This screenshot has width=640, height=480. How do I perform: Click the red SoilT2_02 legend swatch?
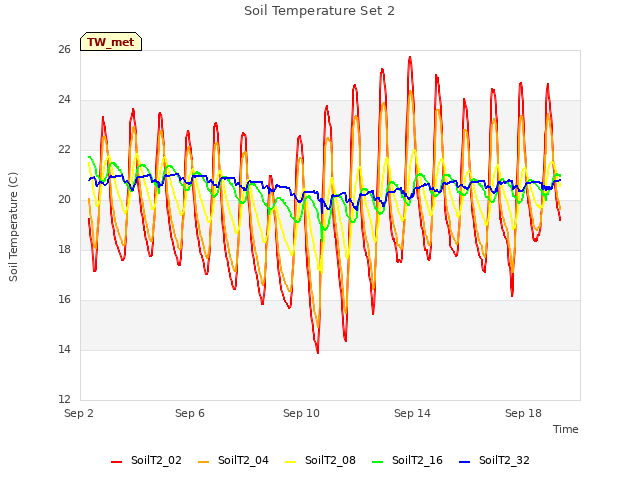[x=117, y=462]
